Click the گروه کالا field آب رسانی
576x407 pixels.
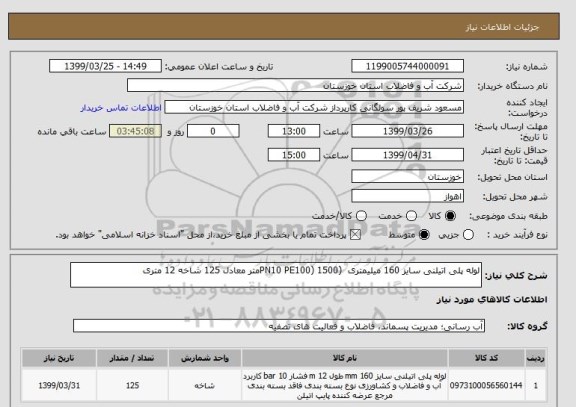point(279,326)
